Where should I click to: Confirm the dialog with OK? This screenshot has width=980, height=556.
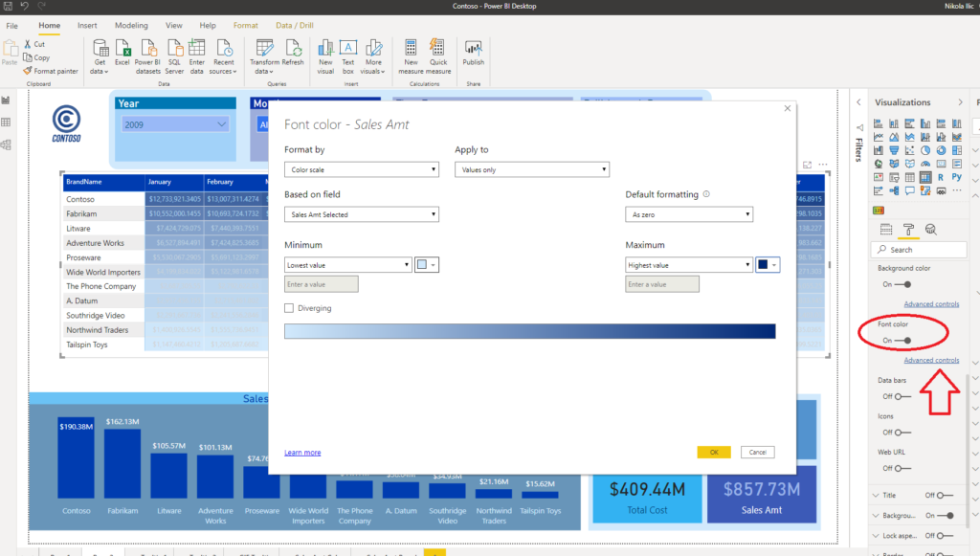pyautogui.click(x=714, y=453)
